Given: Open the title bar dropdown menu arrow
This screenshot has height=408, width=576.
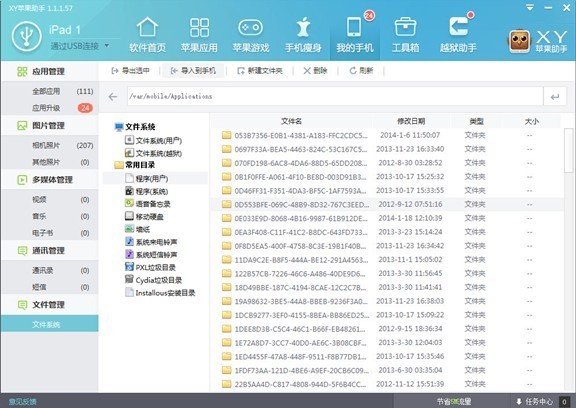Looking at the screenshot, I should click(x=530, y=7).
